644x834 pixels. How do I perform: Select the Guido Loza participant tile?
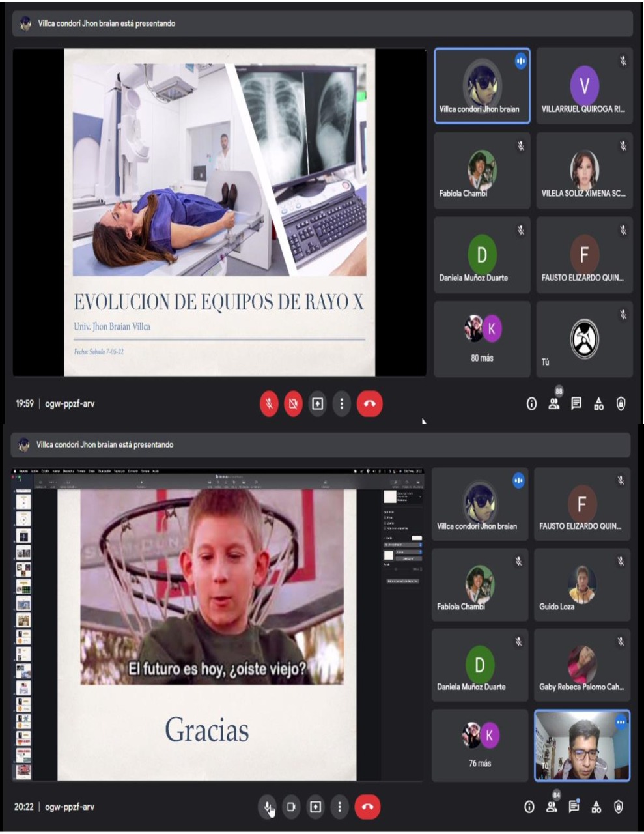pos(582,584)
